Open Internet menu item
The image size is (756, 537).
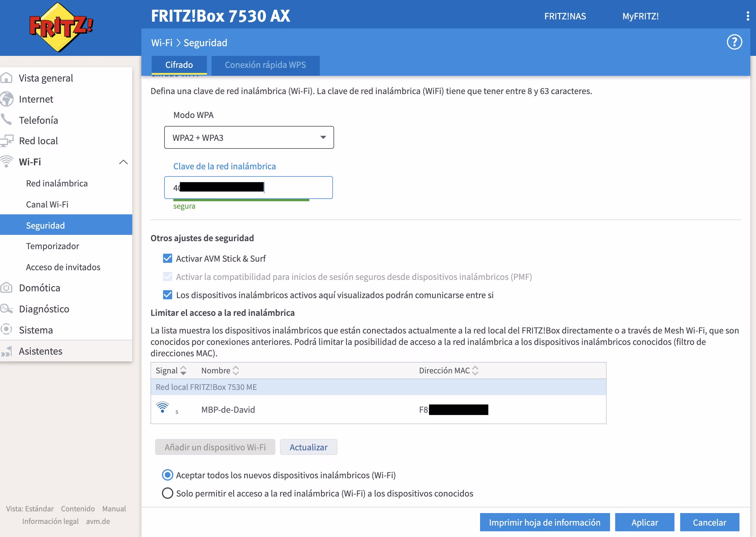[36, 99]
